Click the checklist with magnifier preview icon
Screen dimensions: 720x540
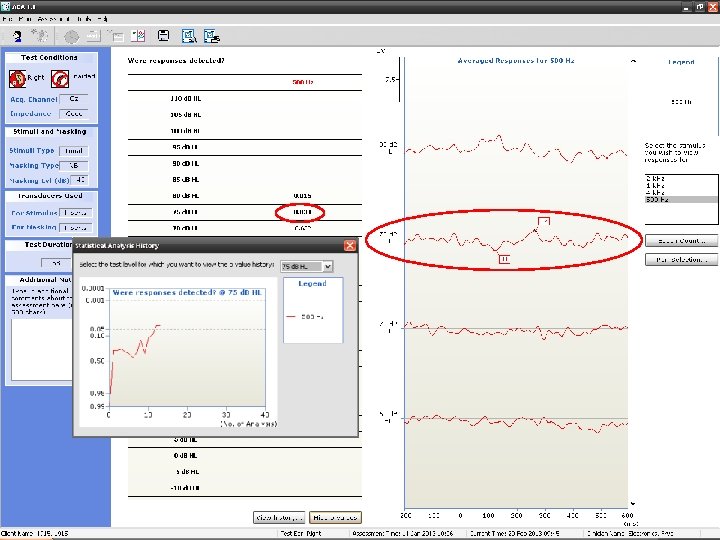(x=189, y=36)
